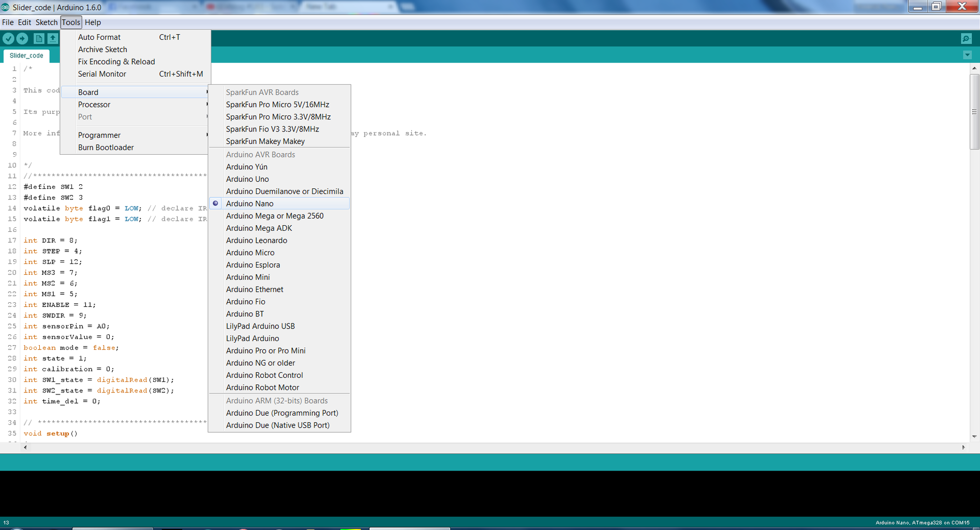The width and height of the screenshot is (980, 530).
Task: Click Burn Bootloader in the Tools menu
Action: pos(136,148)
